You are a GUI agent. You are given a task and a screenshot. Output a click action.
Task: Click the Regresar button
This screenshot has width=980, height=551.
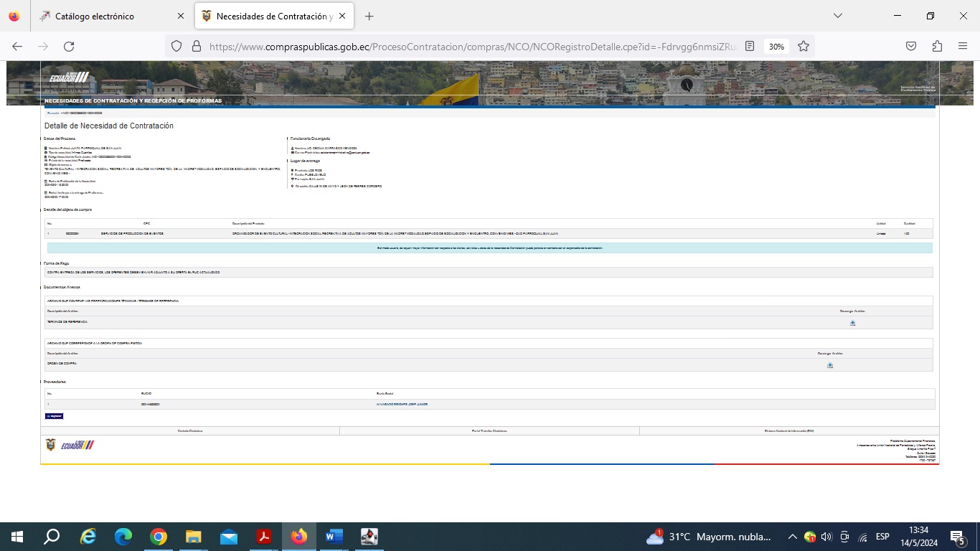coord(55,416)
